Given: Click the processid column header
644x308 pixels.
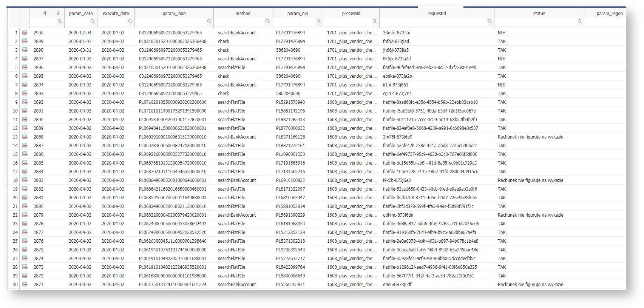Looking at the screenshot, I should (x=351, y=14).
